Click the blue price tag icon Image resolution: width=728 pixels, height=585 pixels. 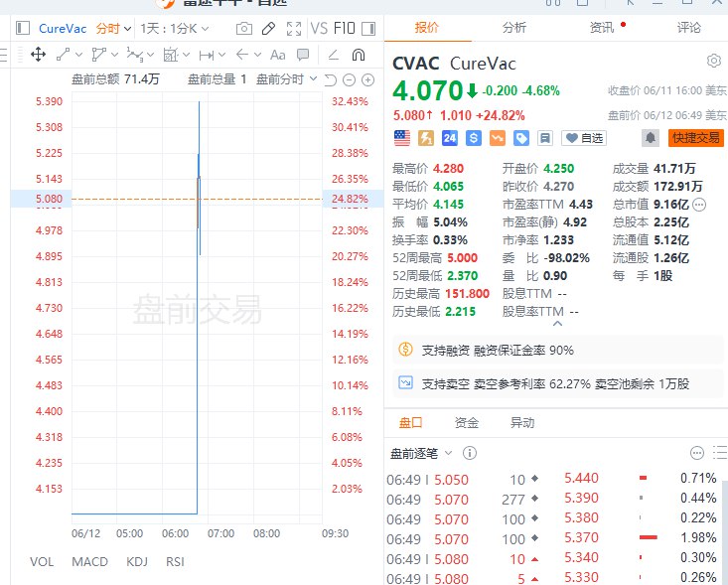click(521, 138)
